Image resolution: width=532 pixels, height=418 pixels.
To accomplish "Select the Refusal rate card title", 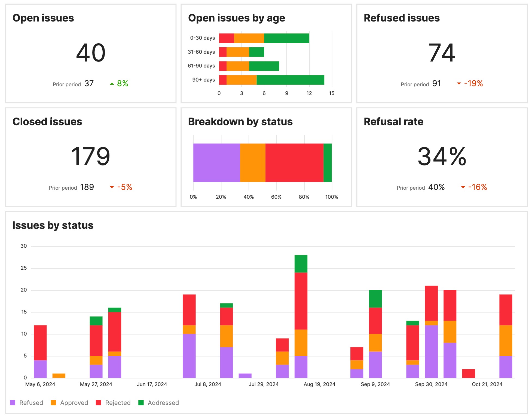I will point(393,122).
